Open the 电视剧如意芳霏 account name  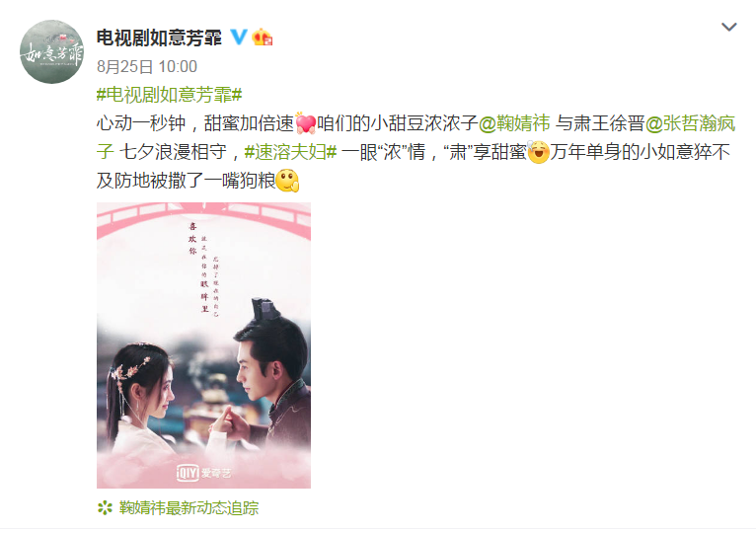coord(159,38)
